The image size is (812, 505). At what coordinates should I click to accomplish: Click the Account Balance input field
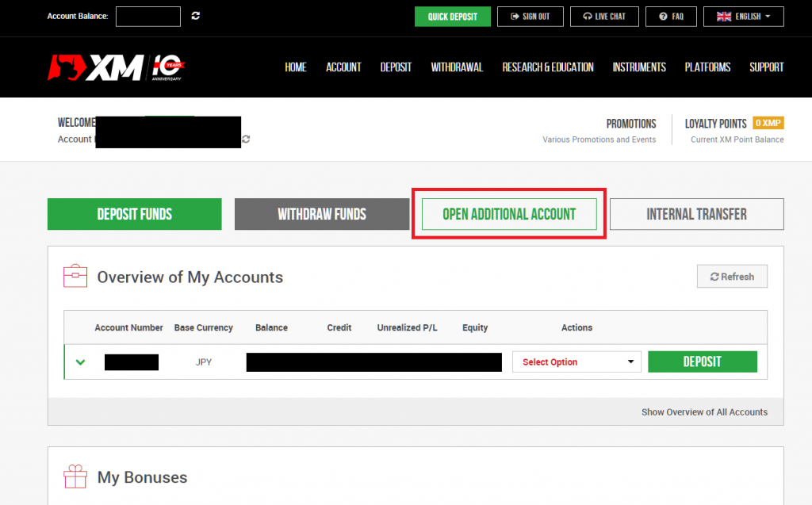tap(148, 17)
